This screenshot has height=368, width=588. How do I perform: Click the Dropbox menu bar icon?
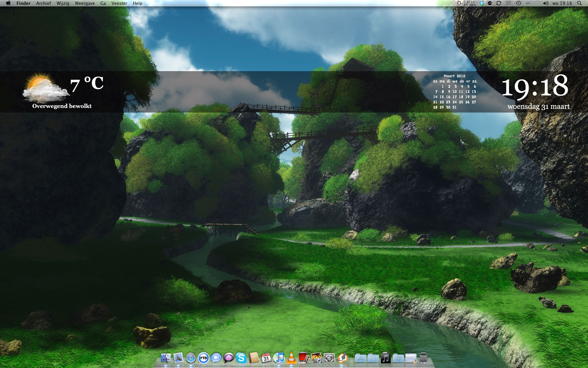coord(482,3)
